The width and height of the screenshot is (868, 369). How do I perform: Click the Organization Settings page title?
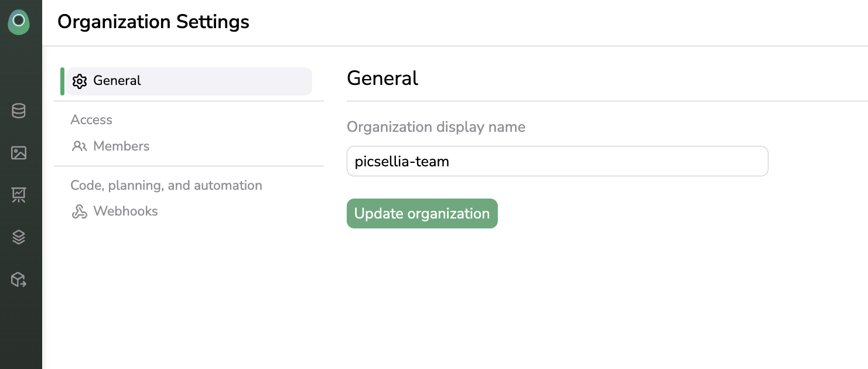(153, 22)
